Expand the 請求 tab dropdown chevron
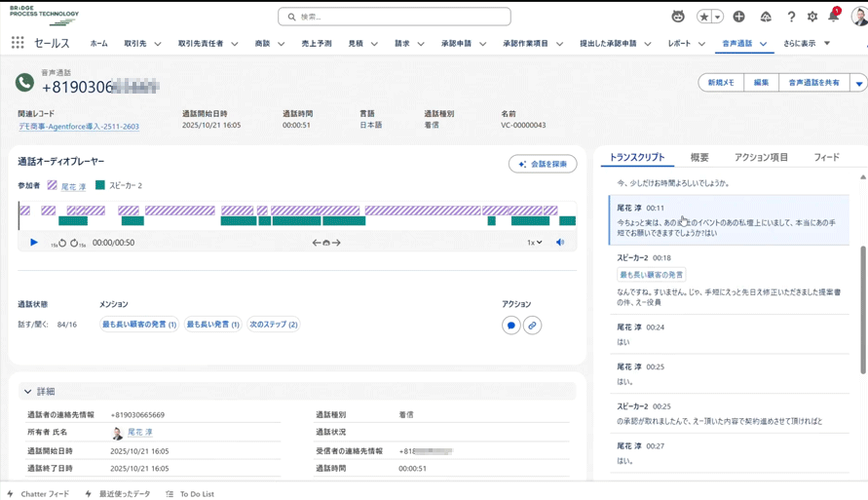Viewport: 868px width, 500px height. point(421,44)
